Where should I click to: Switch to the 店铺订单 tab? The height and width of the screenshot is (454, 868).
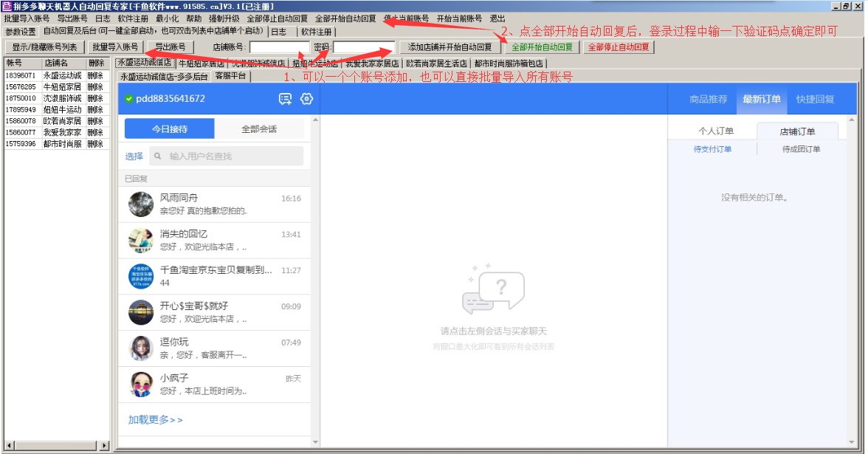point(797,131)
